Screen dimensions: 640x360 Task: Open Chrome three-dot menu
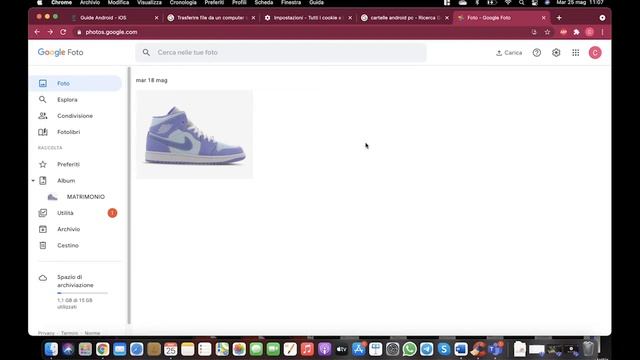pyautogui.click(x=602, y=32)
